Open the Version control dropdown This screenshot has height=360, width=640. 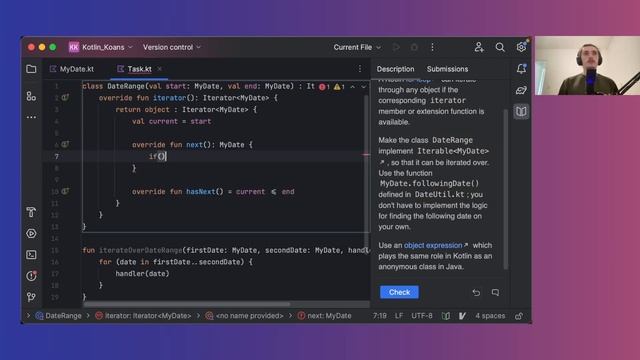click(x=172, y=47)
